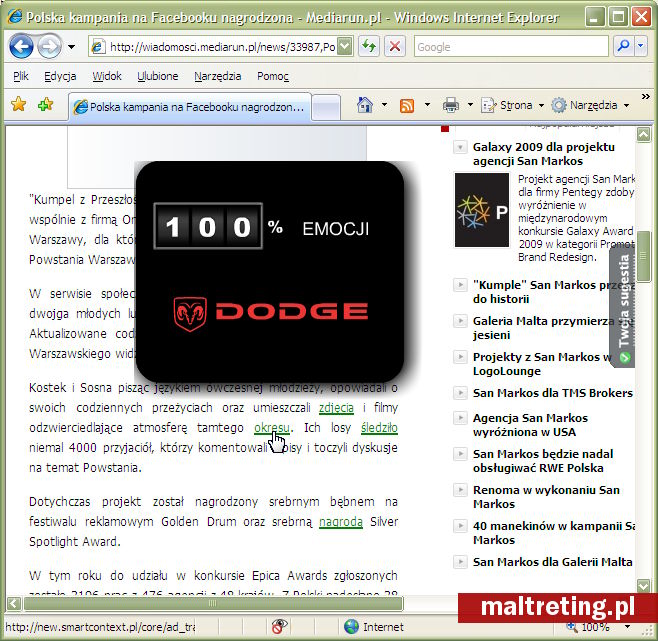Expand the San Markos dla Galerii Malta arrow

click(x=460, y=562)
